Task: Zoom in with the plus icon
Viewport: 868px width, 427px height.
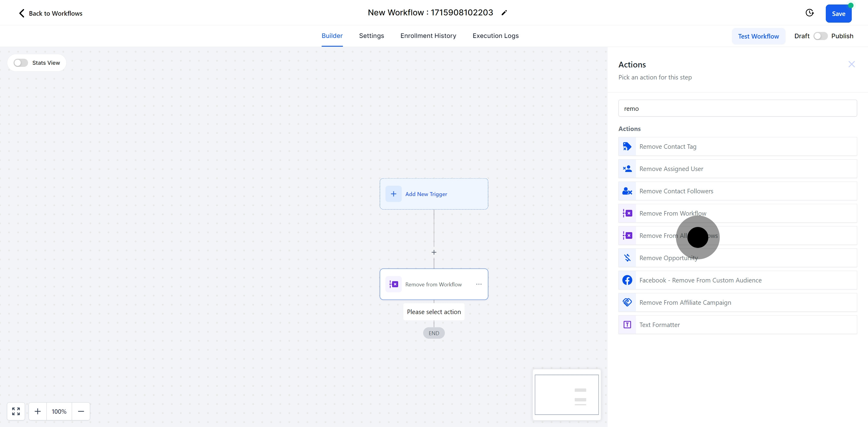Action: pyautogui.click(x=38, y=411)
